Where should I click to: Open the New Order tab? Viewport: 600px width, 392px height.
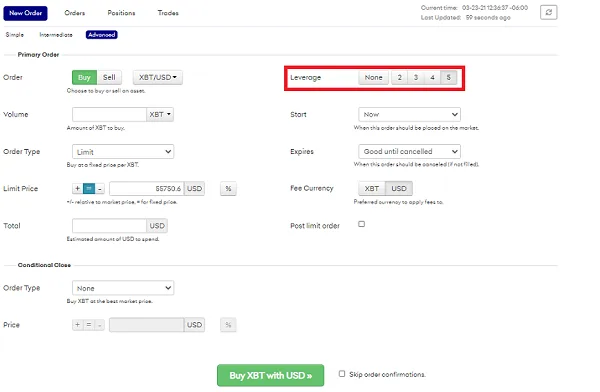[26, 13]
